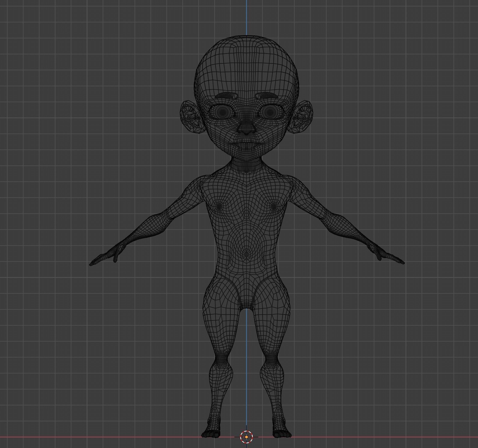Click the character's ear on the screen-left side
478x448 pixels.
click(x=192, y=117)
